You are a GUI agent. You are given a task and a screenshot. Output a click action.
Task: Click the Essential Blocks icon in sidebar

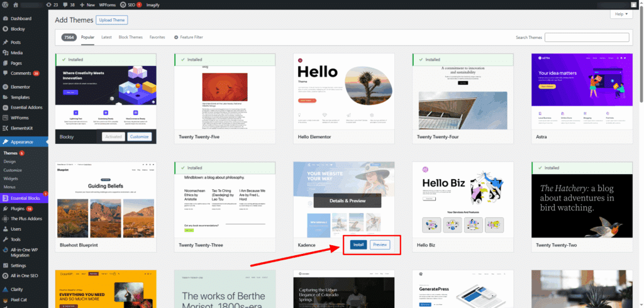5,198
